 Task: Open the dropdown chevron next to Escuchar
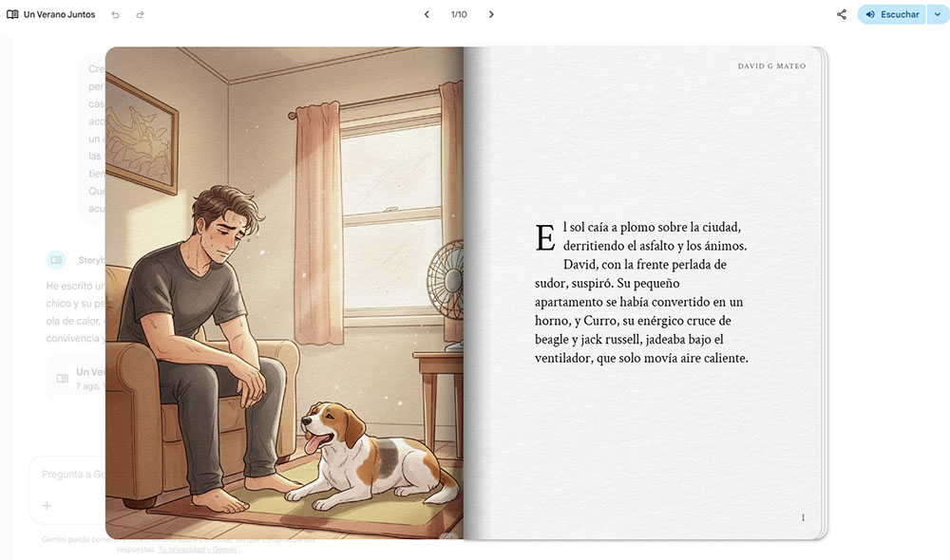point(936,14)
